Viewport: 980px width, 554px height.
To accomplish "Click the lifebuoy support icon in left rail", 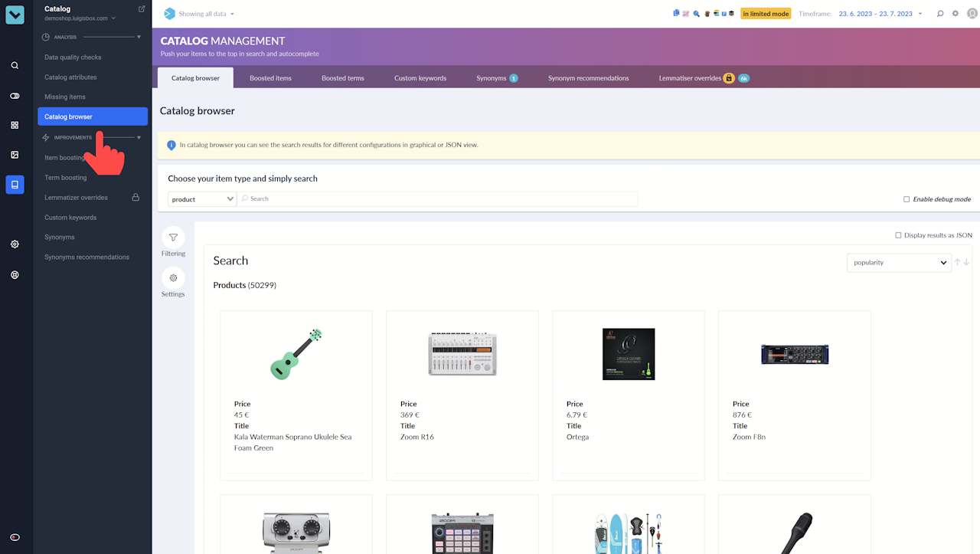I will pos(15,274).
